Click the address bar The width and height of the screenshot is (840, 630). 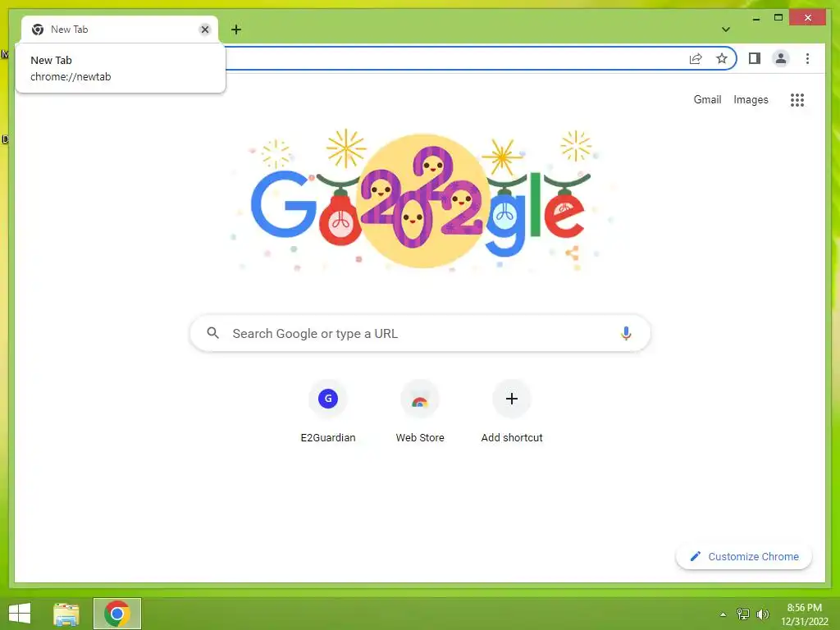click(x=455, y=58)
